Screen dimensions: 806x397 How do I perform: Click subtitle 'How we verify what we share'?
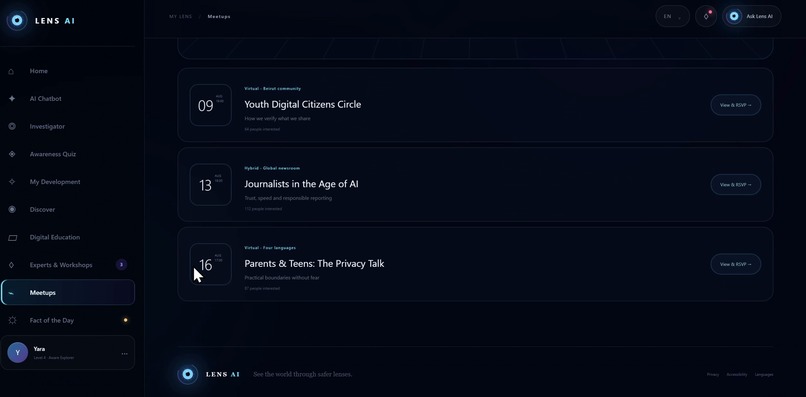tap(278, 119)
